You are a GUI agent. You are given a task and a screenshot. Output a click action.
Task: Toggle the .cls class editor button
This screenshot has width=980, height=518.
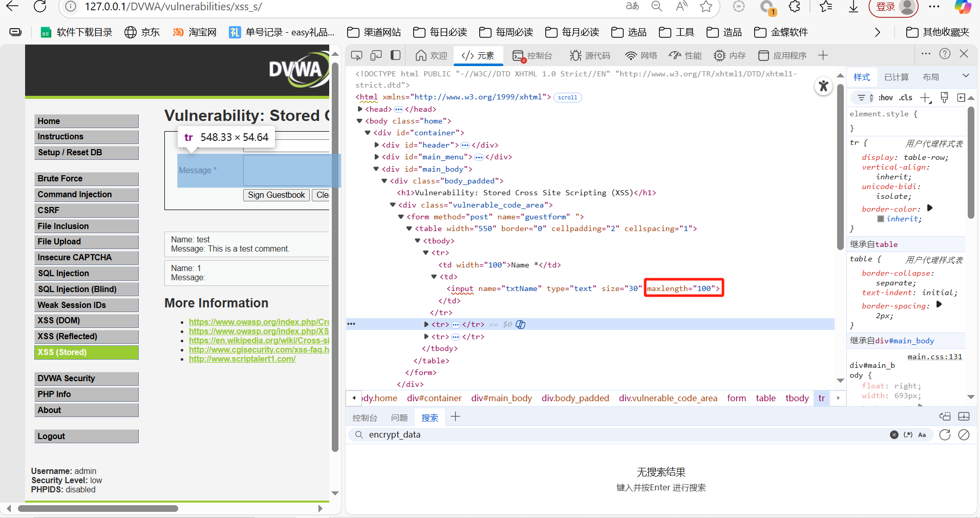[906, 97]
